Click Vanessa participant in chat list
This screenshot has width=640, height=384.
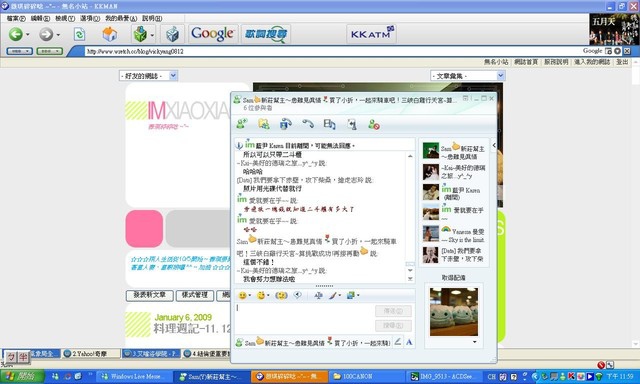point(454,235)
